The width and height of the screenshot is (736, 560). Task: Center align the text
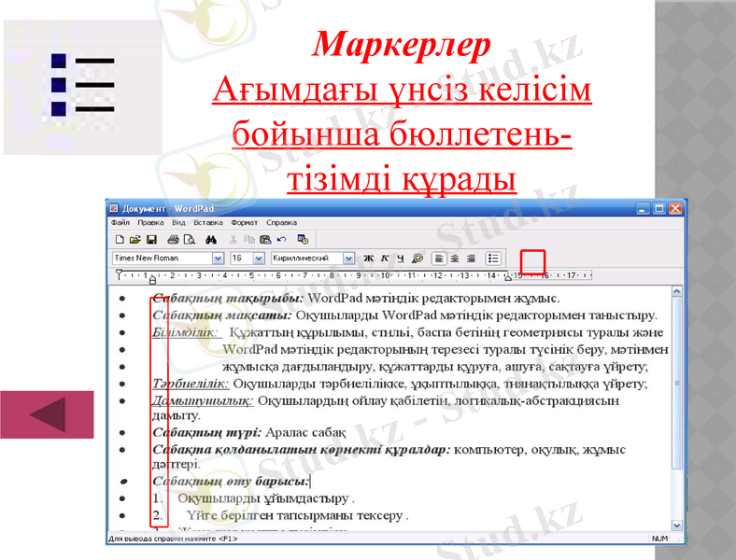pyautogui.click(x=455, y=259)
